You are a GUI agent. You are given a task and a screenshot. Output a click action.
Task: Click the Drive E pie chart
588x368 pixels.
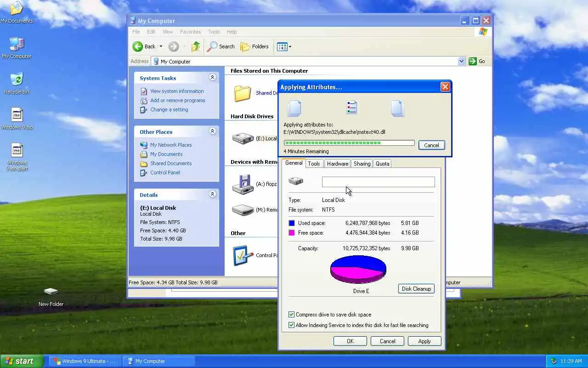tap(358, 269)
